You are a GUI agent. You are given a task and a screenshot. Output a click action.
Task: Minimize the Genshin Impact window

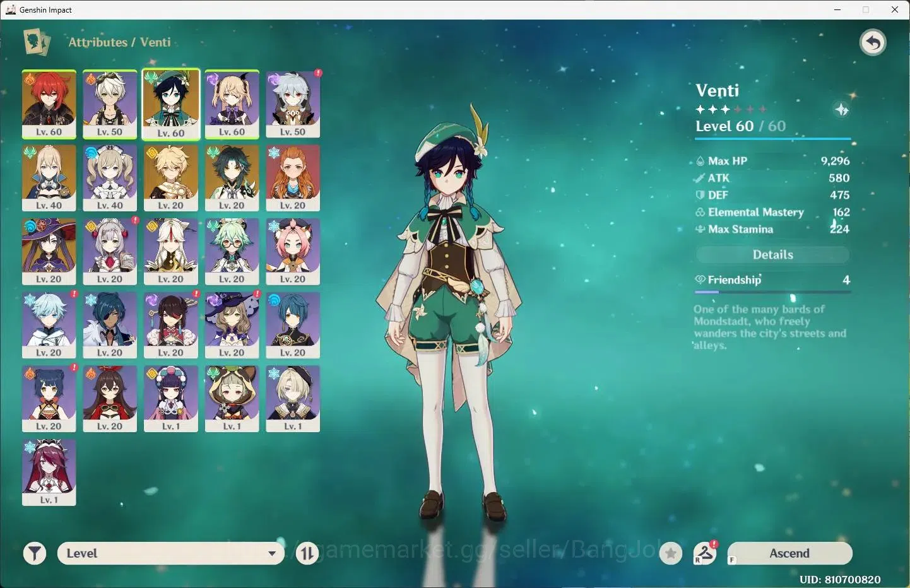(837, 9)
